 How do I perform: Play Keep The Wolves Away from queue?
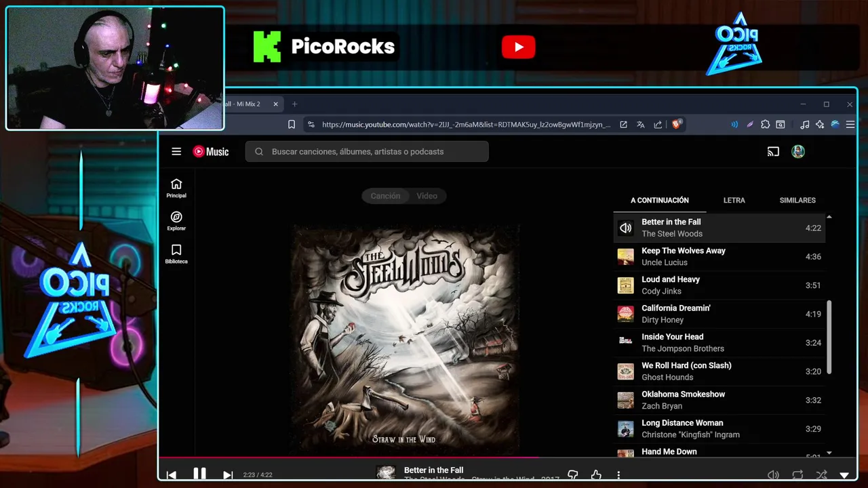pos(719,257)
